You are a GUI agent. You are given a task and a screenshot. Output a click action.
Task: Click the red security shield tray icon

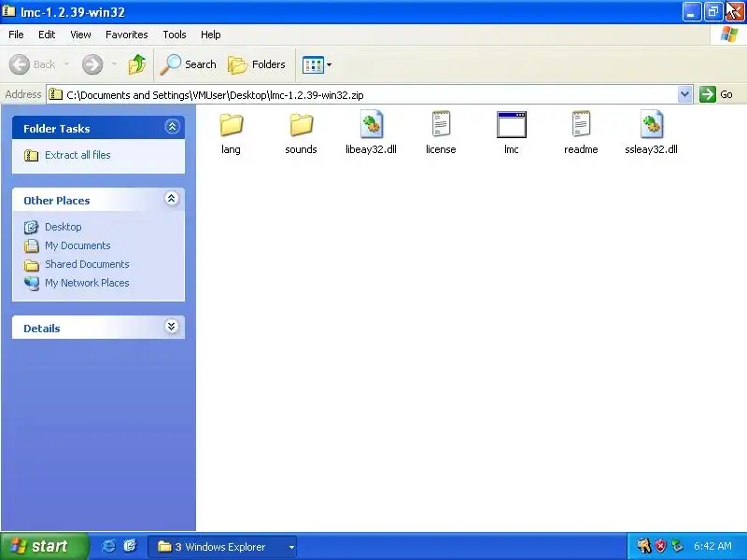[661, 546]
